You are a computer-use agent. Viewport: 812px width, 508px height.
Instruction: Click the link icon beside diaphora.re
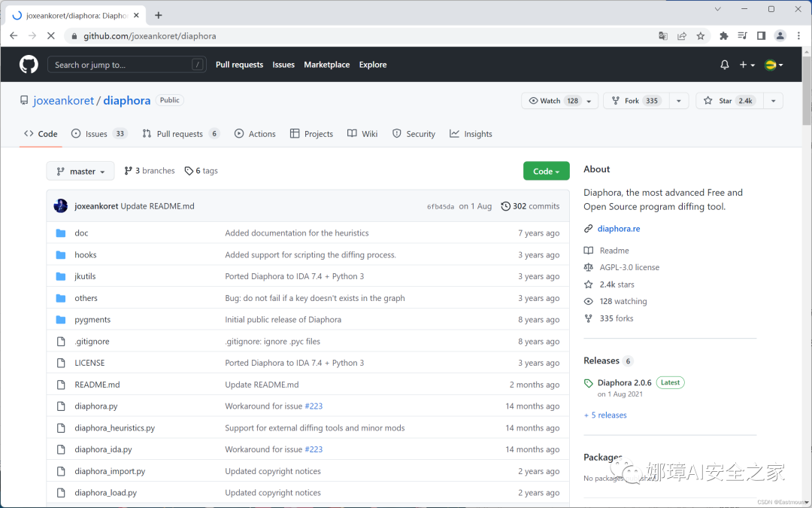(588, 229)
